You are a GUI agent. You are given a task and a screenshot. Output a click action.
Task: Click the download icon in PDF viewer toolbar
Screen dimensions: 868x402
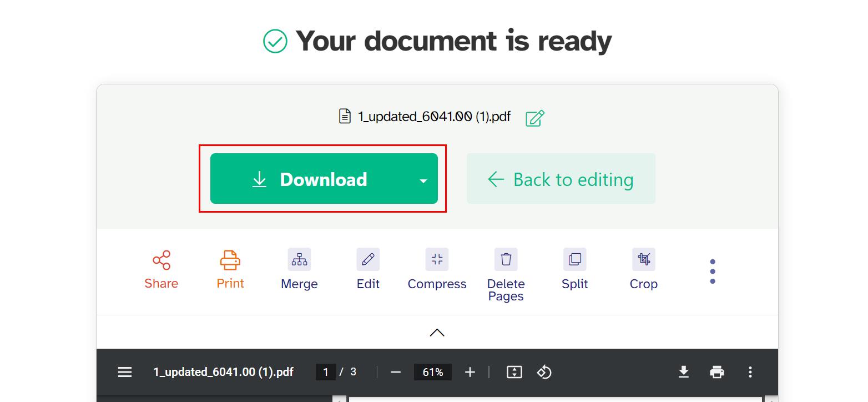pyautogui.click(x=684, y=372)
